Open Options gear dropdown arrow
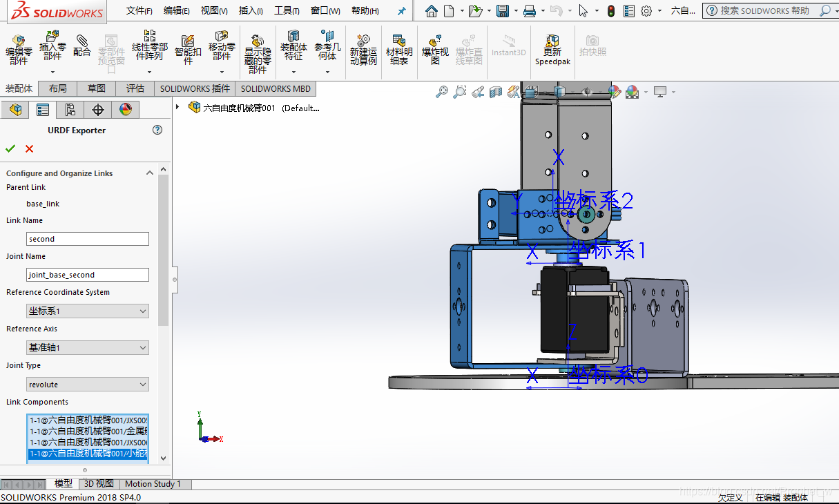The image size is (839, 504). tap(659, 11)
